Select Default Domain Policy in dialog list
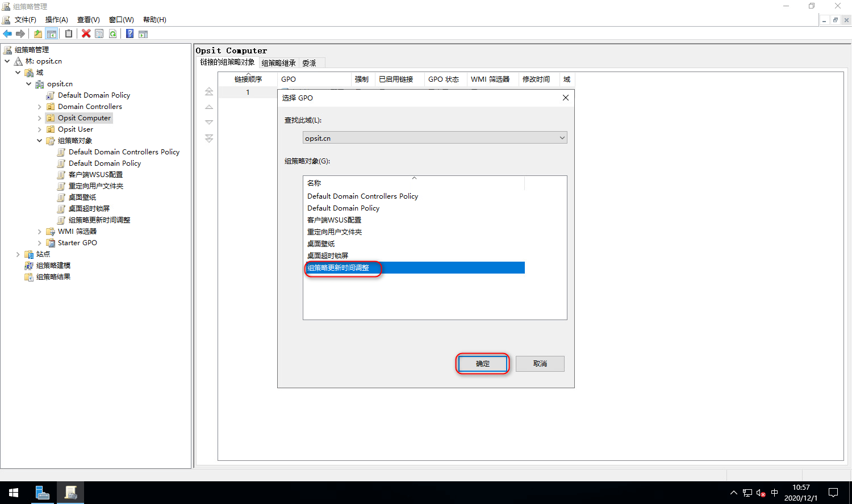The height and width of the screenshot is (504, 852). [x=344, y=208]
